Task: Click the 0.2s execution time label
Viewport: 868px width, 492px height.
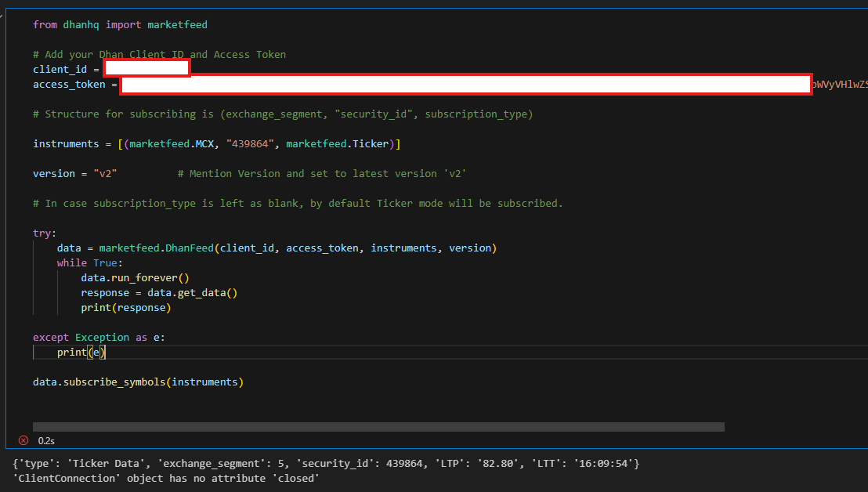Action: (x=46, y=441)
